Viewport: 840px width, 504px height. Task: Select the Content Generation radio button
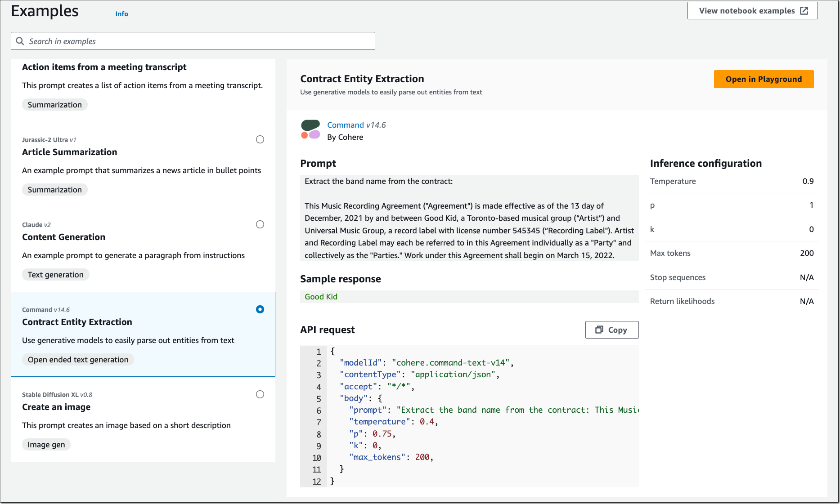(260, 224)
